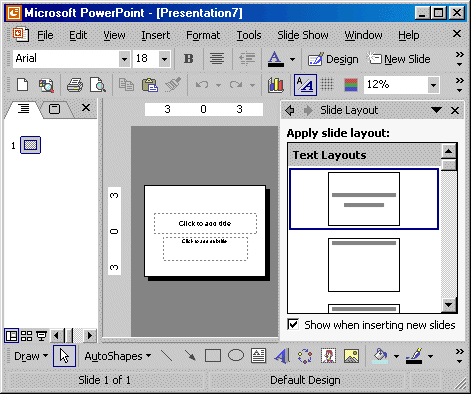Toggle Show Formatting A/A icon
The height and width of the screenshot is (394, 471).
[305, 85]
